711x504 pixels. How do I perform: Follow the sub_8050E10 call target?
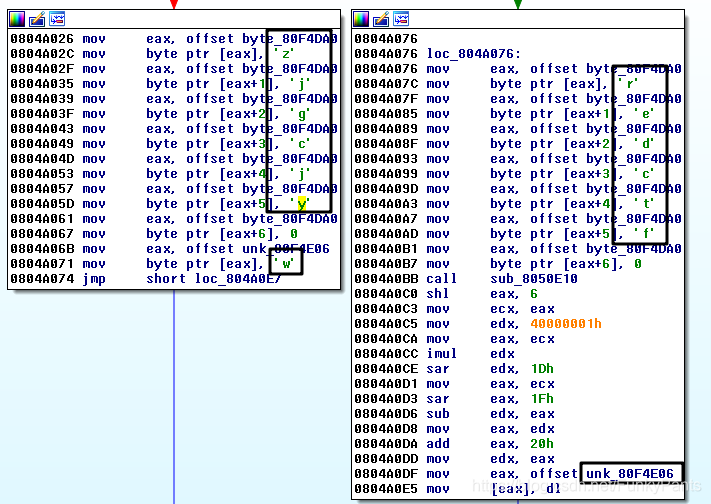tap(534, 279)
